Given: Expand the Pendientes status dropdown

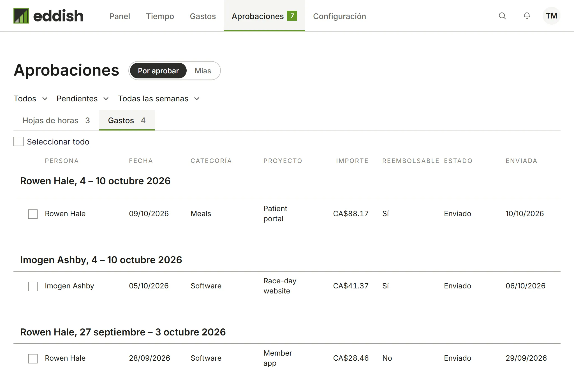Looking at the screenshot, I should 83,99.
